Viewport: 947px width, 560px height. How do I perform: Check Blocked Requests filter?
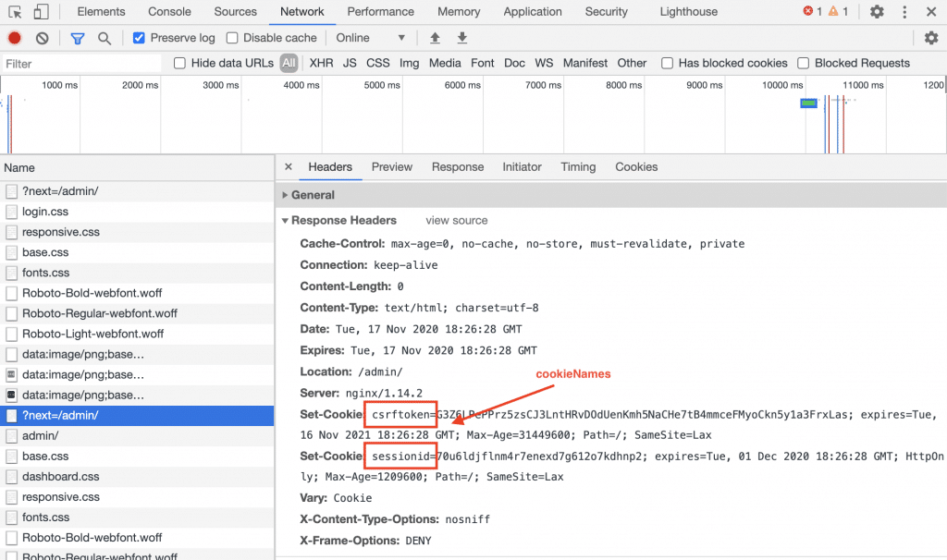pos(804,64)
